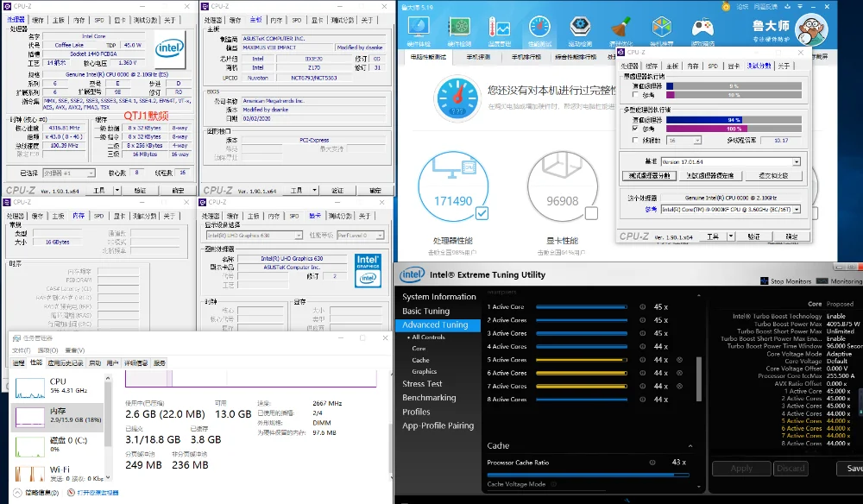Viewport: 863px width, 504px height.
Task: Toggle single-thread reference checkbox in CPU-Z bench
Action: [x=636, y=95]
